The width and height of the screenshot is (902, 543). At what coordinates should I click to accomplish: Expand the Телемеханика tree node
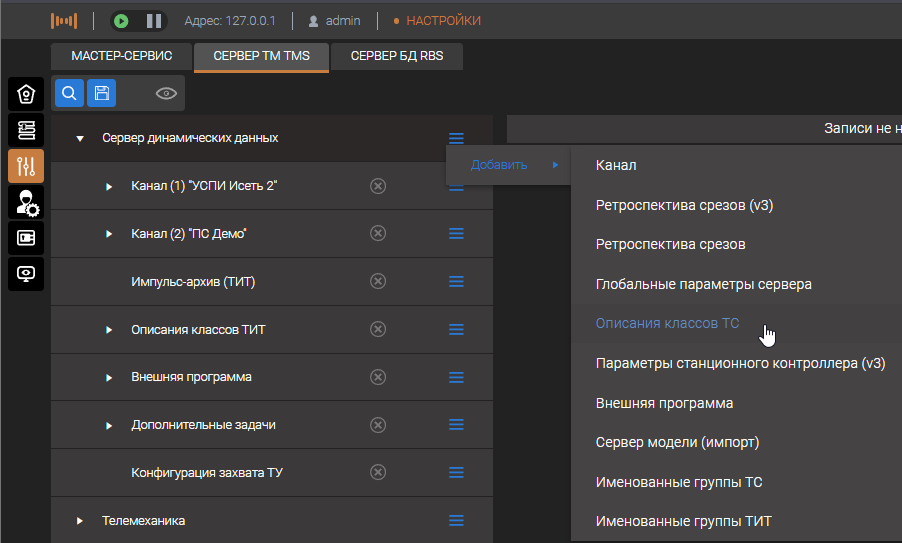coord(80,521)
